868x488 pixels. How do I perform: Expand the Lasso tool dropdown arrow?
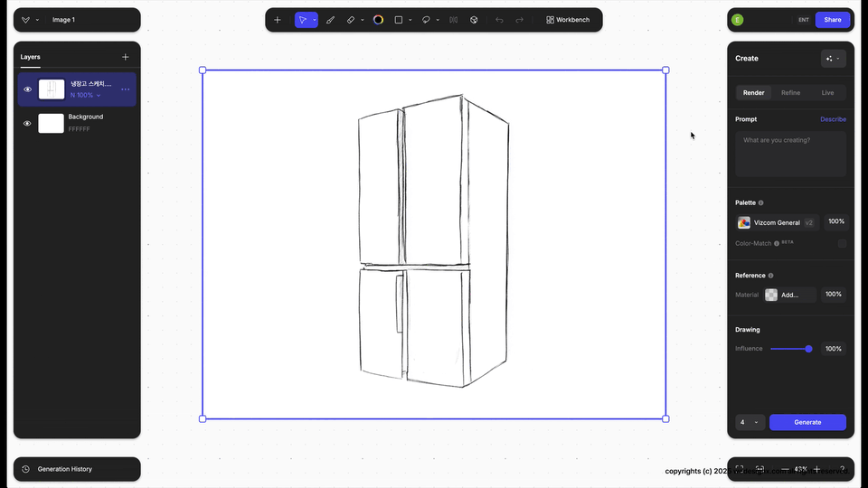[438, 20]
